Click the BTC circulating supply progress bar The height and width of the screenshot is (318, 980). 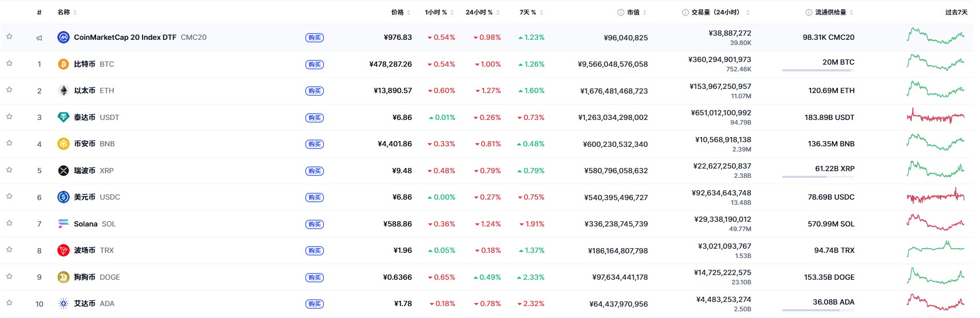point(818,70)
